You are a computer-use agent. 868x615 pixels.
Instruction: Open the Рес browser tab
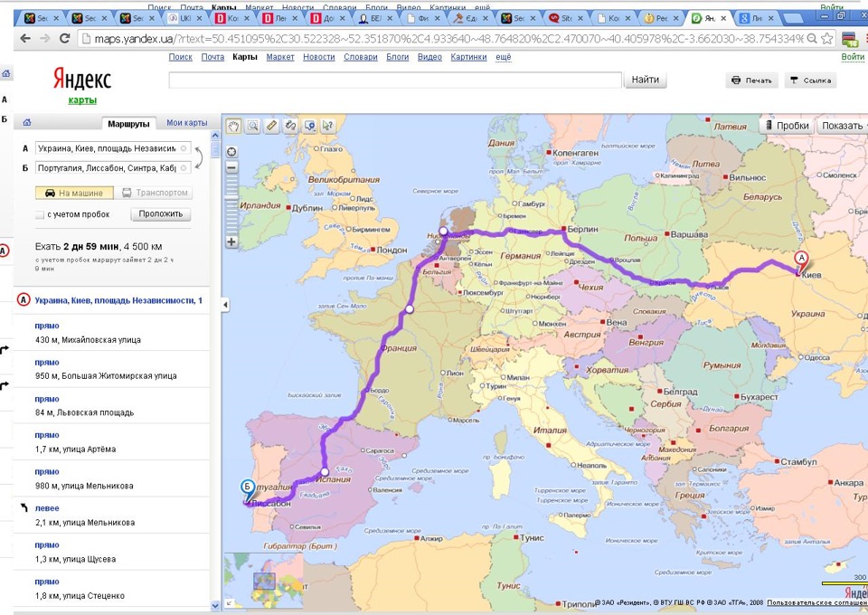662,18
